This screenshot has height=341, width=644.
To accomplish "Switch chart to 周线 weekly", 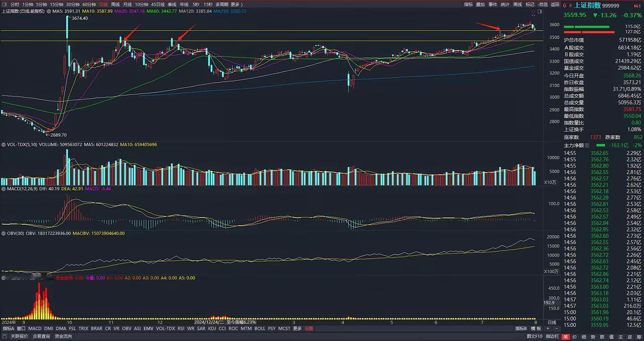I will point(115,4).
